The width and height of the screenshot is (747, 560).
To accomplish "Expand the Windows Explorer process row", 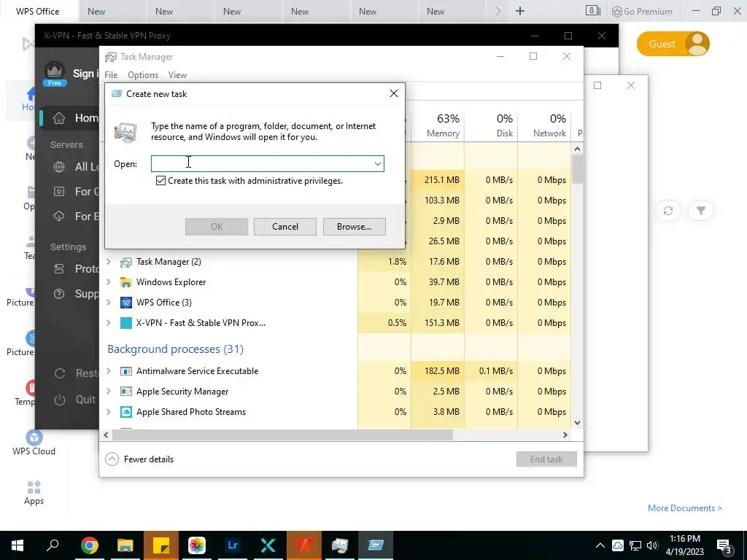I will point(109,282).
